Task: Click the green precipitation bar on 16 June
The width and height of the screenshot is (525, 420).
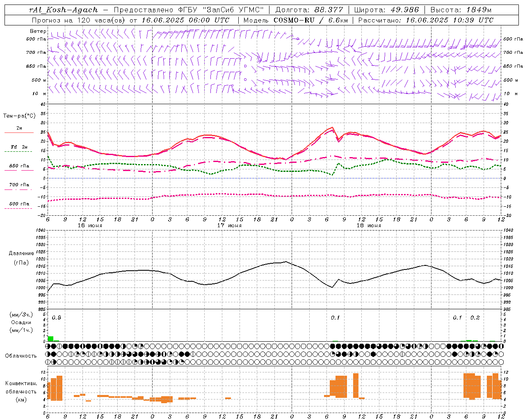Action: tap(51, 339)
